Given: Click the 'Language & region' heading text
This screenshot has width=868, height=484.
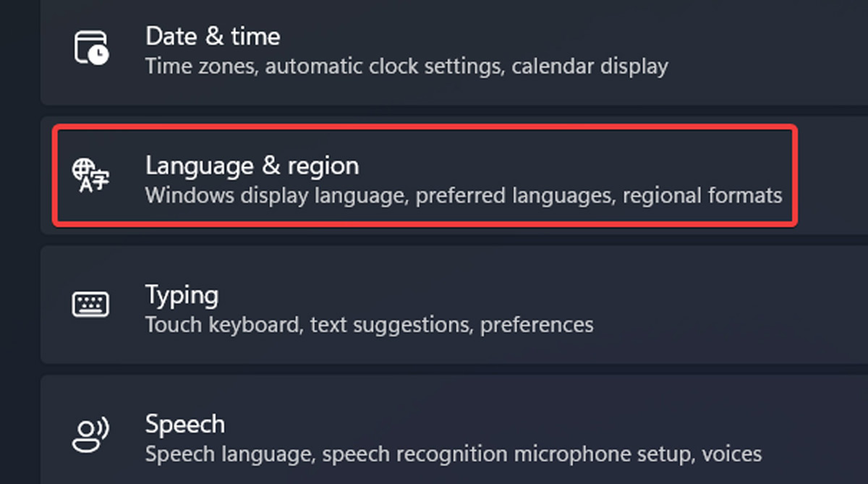Looking at the screenshot, I should point(252,165).
